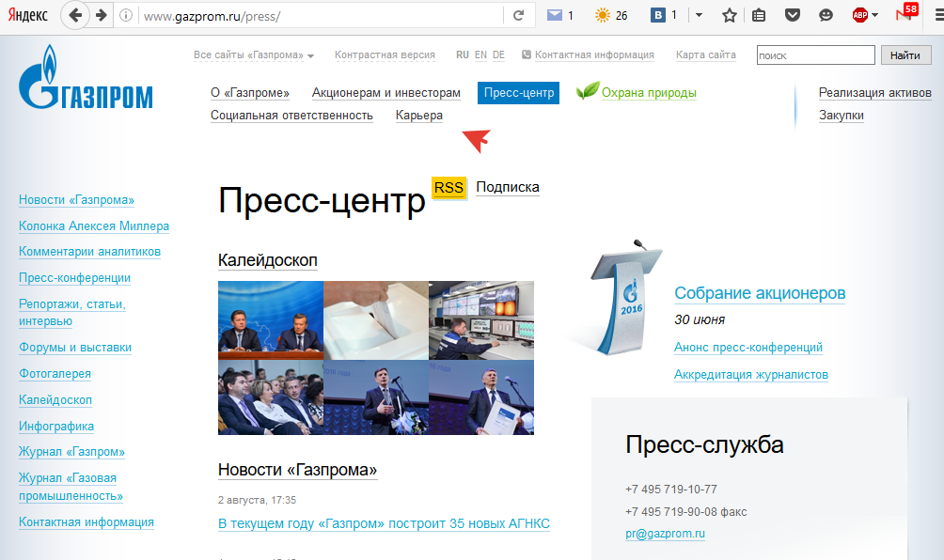944x560 pixels.
Task: Open Калейдоскоп in the left sidebar
Action: pyautogui.click(x=55, y=400)
